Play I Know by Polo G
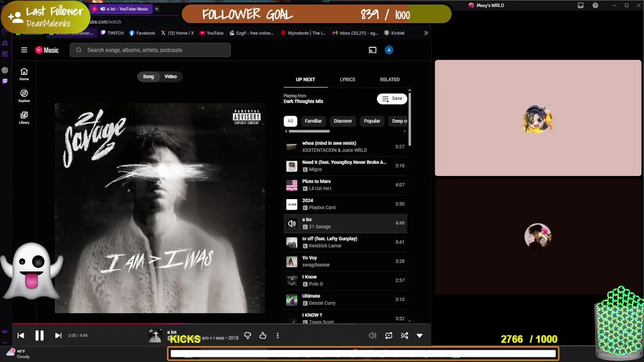 345,280
